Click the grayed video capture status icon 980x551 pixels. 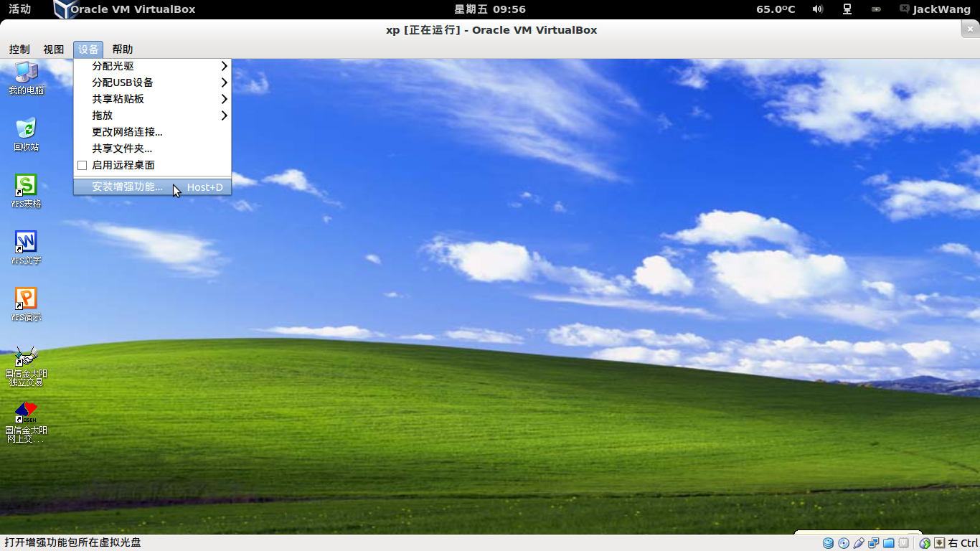904,543
